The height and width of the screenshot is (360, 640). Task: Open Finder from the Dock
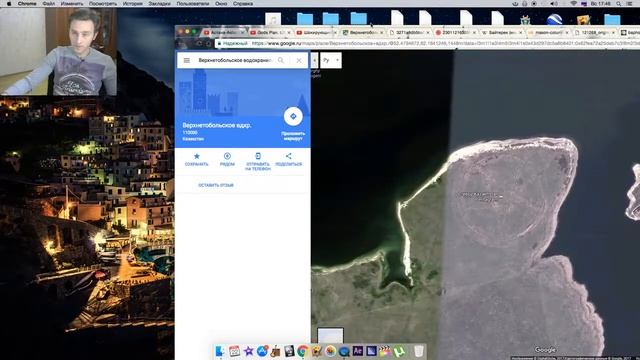220,351
